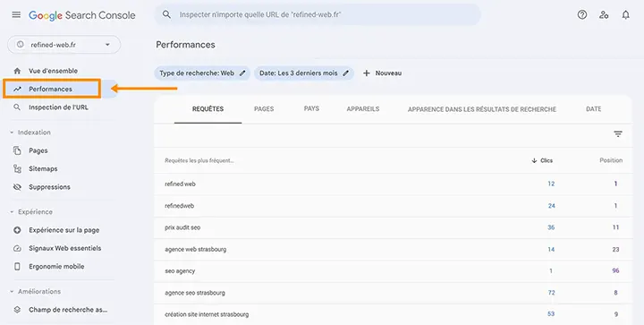
Task: Click the Ergonomie mobile phone icon
Action: pyautogui.click(x=17, y=266)
